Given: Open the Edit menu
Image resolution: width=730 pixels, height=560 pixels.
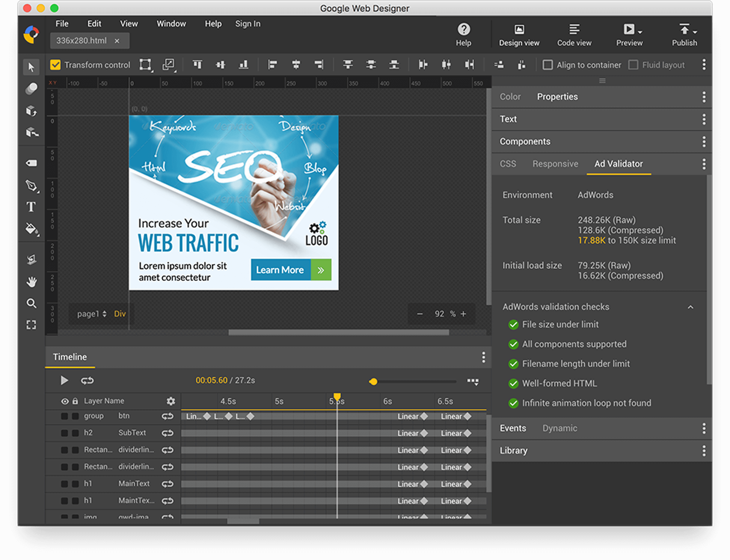Looking at the screenshot, I should click(94, 24).
